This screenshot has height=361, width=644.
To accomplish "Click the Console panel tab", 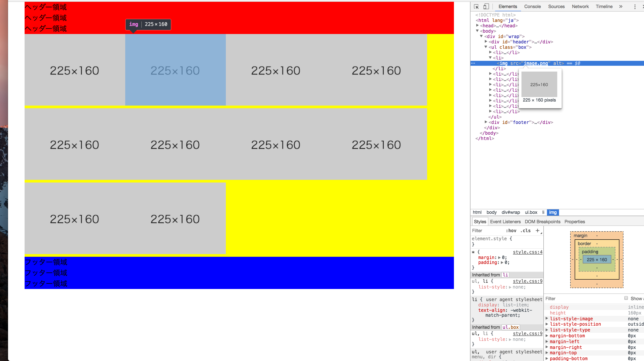I will tap(533, 6).
